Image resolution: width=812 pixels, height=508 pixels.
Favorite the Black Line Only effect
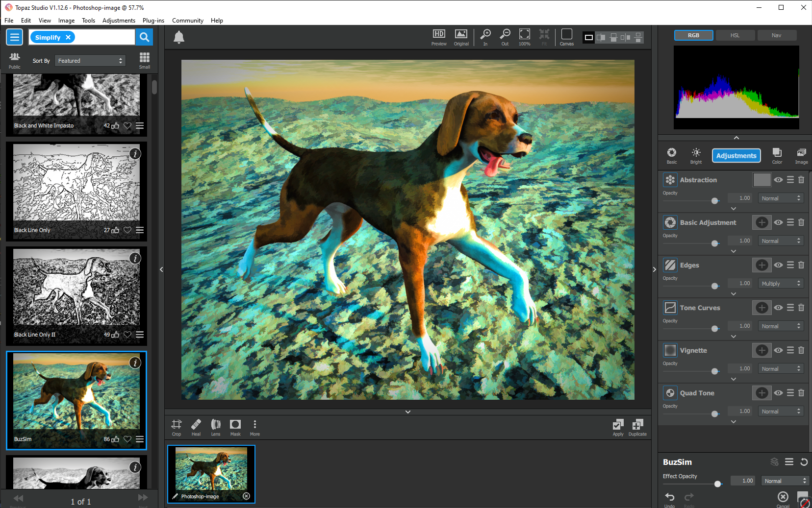pos(127,230)
